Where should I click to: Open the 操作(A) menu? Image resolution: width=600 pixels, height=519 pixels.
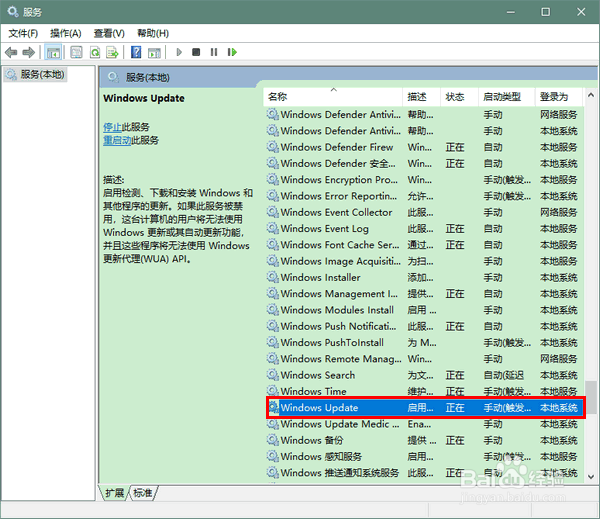coord(66,34)
